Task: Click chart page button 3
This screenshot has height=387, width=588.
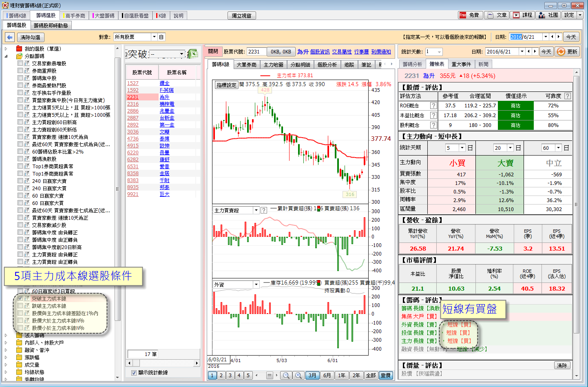Action: point(230,376)
